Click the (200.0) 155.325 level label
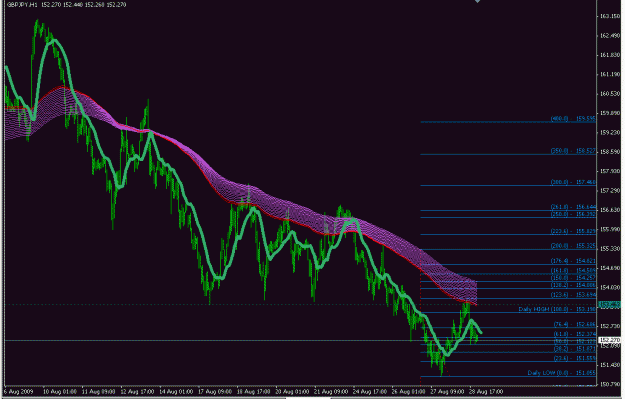625x399 pixels. click(x=573, y=246)
